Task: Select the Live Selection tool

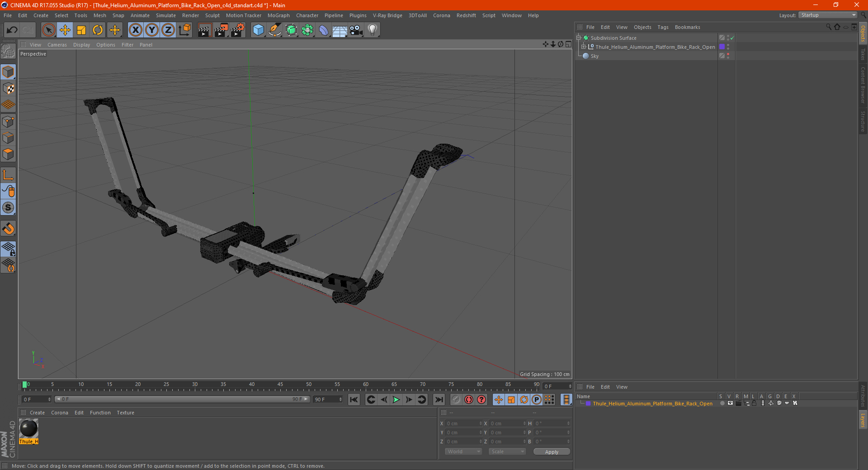Action: (48, 30)
